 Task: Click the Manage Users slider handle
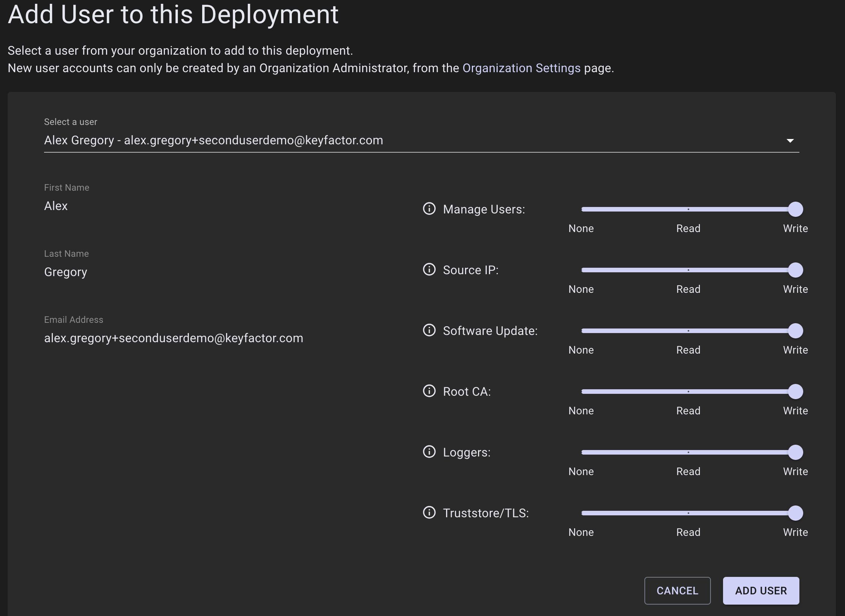(x=795, y=209)
